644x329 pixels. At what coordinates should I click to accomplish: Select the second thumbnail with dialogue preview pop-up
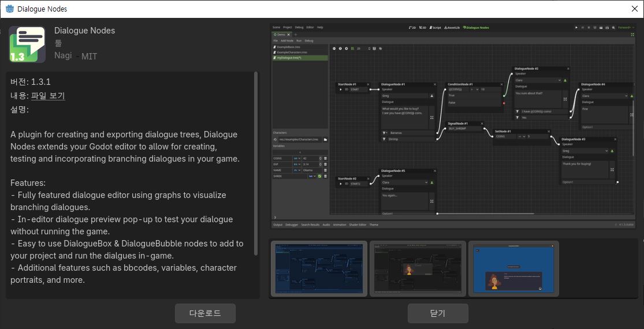[418, 268]
